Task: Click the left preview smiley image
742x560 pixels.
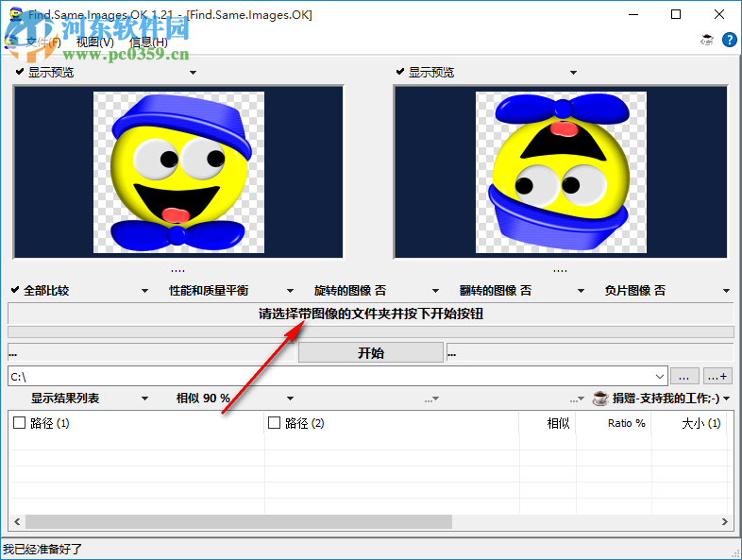Action: point(178,172)
